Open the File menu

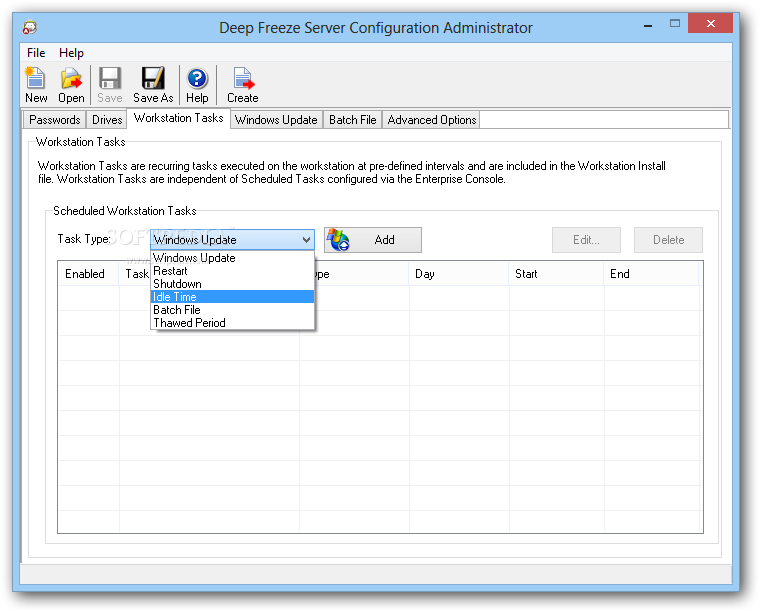tap(36, 53)
